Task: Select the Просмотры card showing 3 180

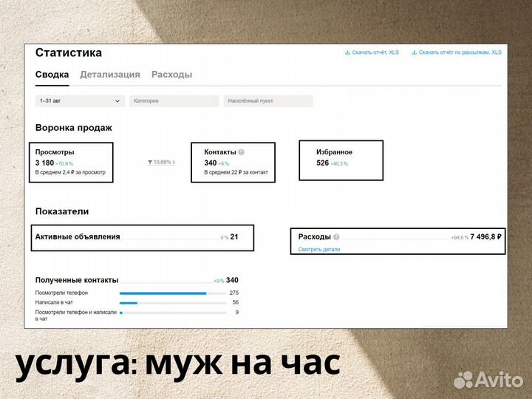Action: click(71, 163)
